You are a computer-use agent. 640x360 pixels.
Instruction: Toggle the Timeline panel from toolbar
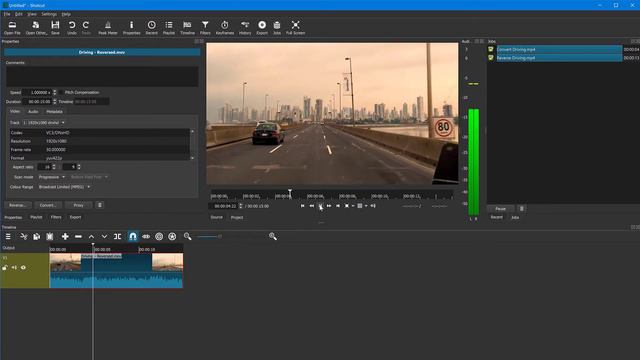(187, 28)
